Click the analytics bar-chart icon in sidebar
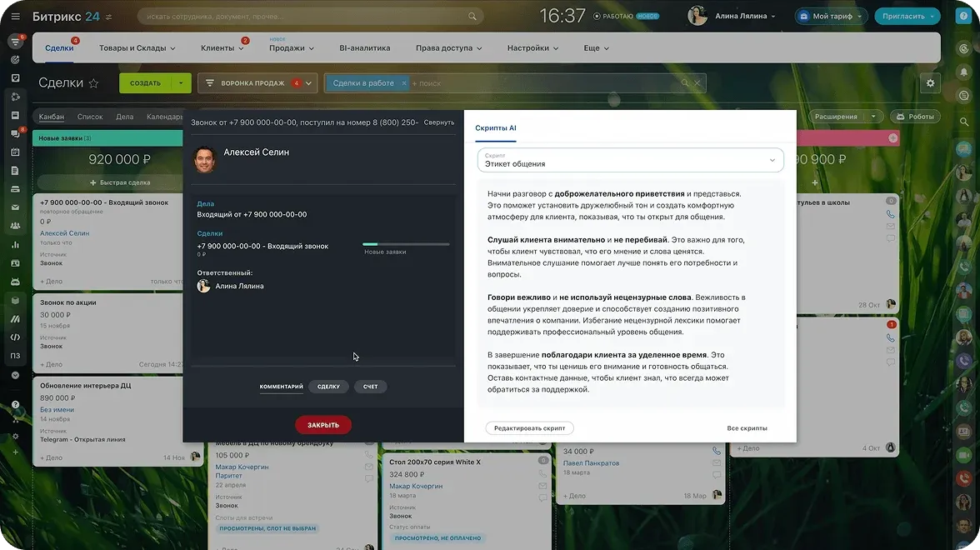This screenshot has height=550, width=980. [x=14, y=242]
